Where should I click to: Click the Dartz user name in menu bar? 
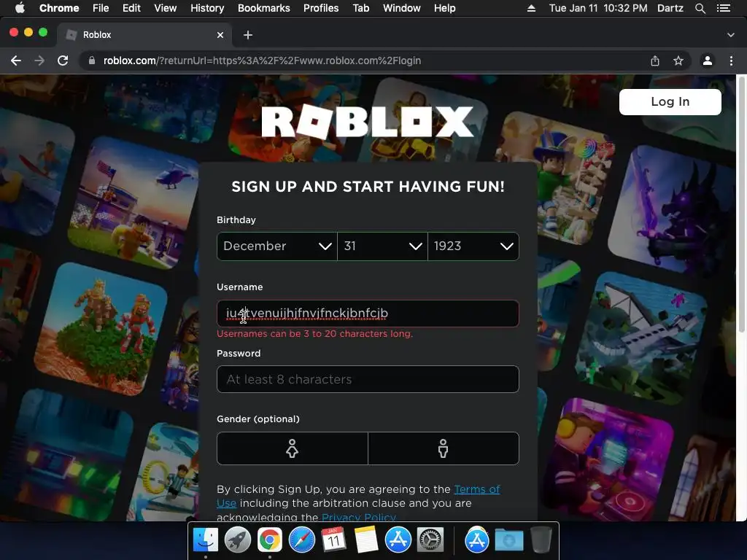point(670,8)
